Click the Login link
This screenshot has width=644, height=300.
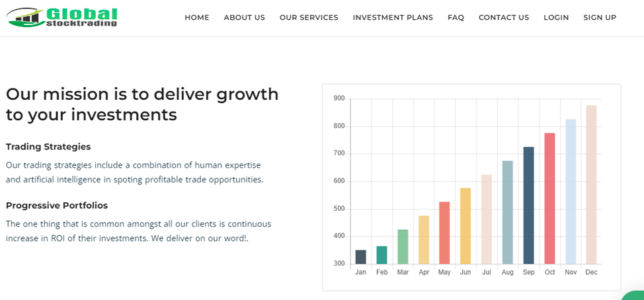click(556, 18)
